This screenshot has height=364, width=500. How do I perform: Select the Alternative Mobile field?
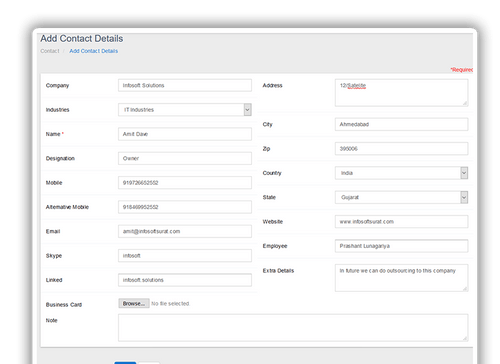[x=185, y=207]
